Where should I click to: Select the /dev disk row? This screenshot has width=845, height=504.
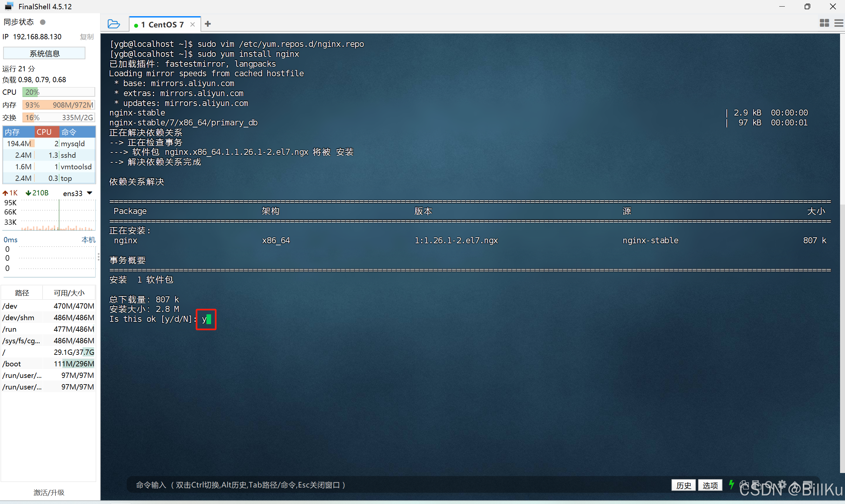coord(48,306)
